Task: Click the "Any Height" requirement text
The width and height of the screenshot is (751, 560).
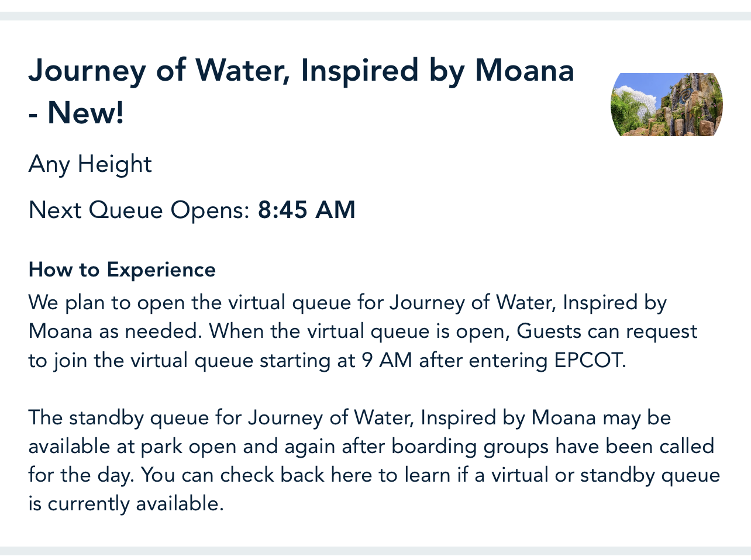Action: 90,164
